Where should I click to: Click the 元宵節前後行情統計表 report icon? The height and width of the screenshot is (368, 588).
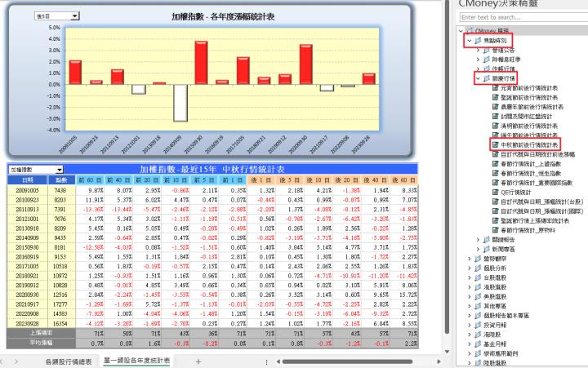click(x=495, y=87)
